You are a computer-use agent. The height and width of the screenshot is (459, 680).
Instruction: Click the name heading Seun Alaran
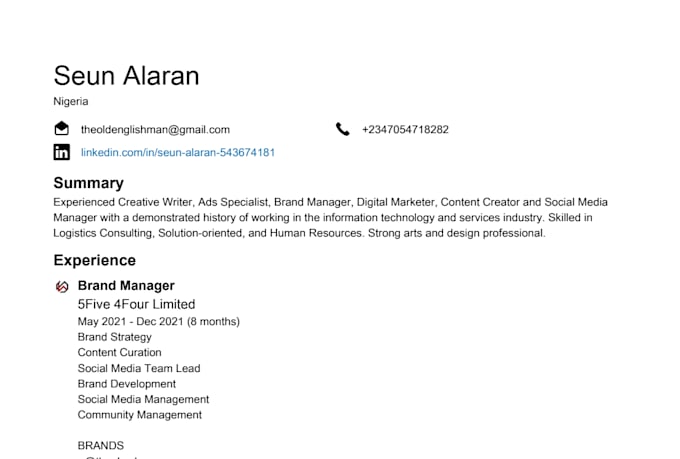coord(126,76)
